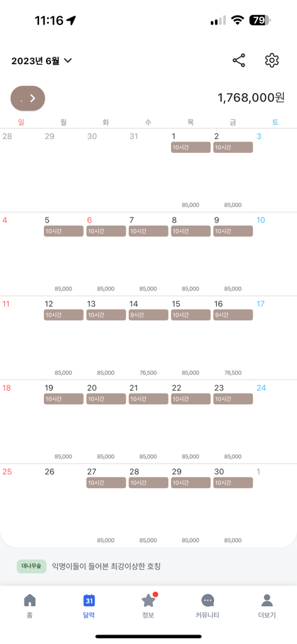Image resolution: width=297 pixels, height=644 pixels.
Task: Tap the brown arrow chevron pill
Action: pyautogui.click(x=28, y=98)
